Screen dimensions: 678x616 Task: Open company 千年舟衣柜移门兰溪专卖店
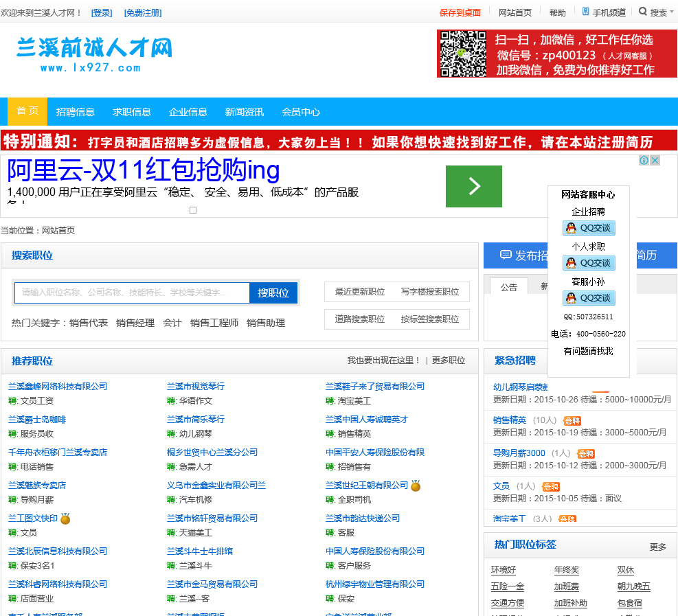click(58, 452)
